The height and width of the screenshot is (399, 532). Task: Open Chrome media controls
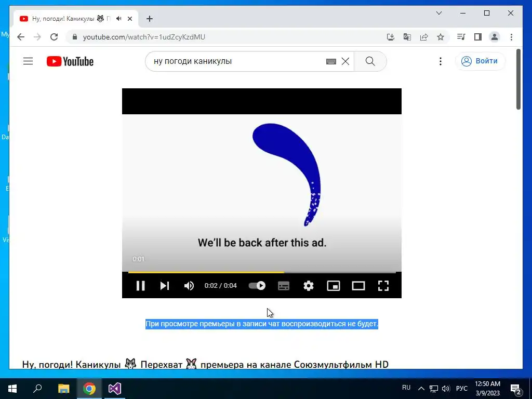(x=461, y=37)
